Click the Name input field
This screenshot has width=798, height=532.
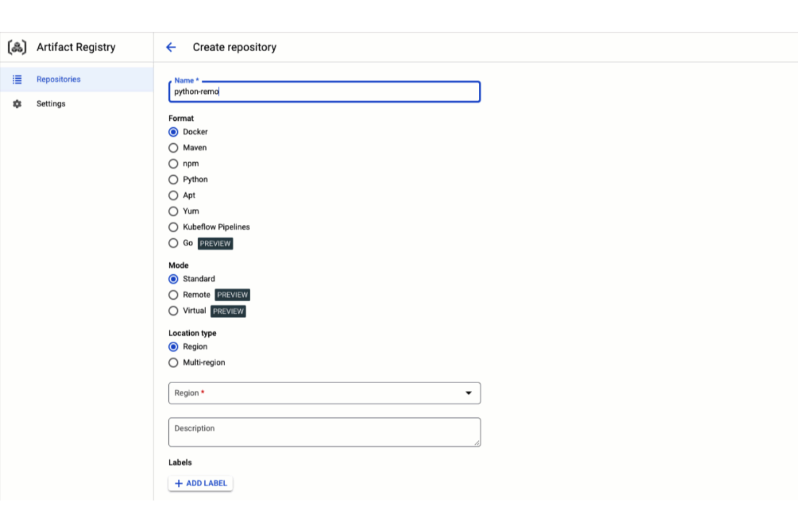(324, 92)
